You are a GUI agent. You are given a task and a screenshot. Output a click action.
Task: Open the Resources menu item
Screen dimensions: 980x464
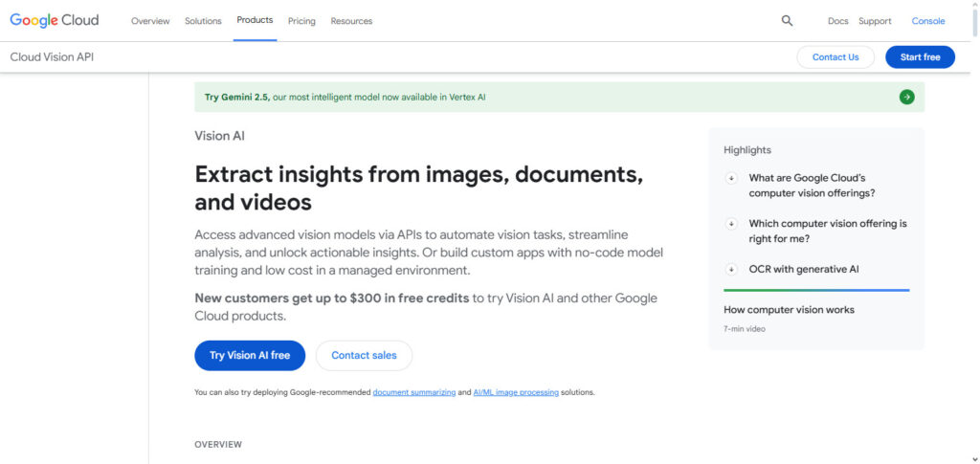pyautogui.click(x=351, y=21)
